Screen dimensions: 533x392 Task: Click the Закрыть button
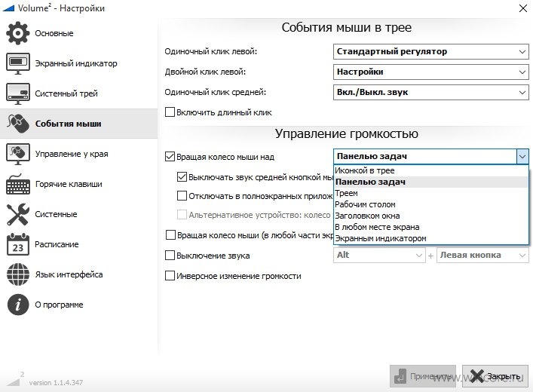coord(495,376)
